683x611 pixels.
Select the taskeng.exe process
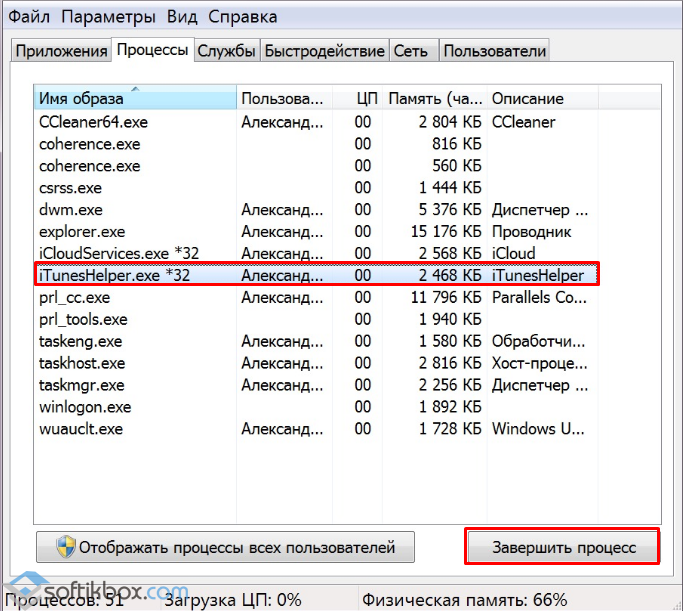coord(317,341)
